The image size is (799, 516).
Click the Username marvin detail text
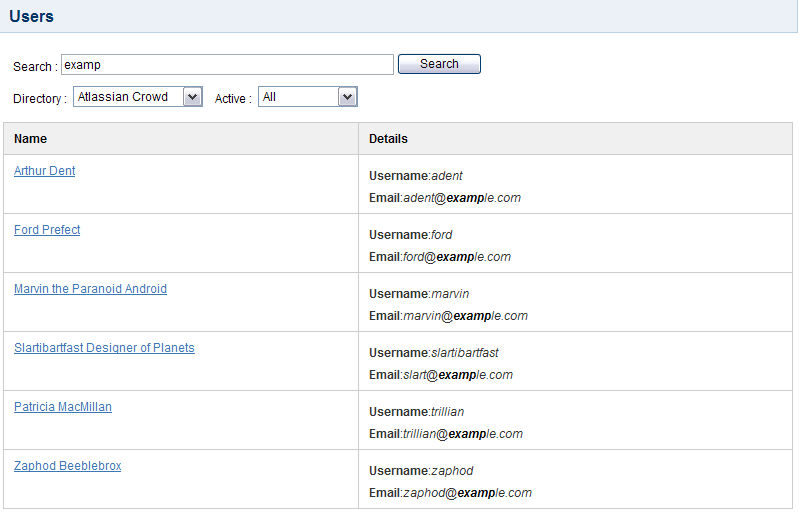pos(419,294)
